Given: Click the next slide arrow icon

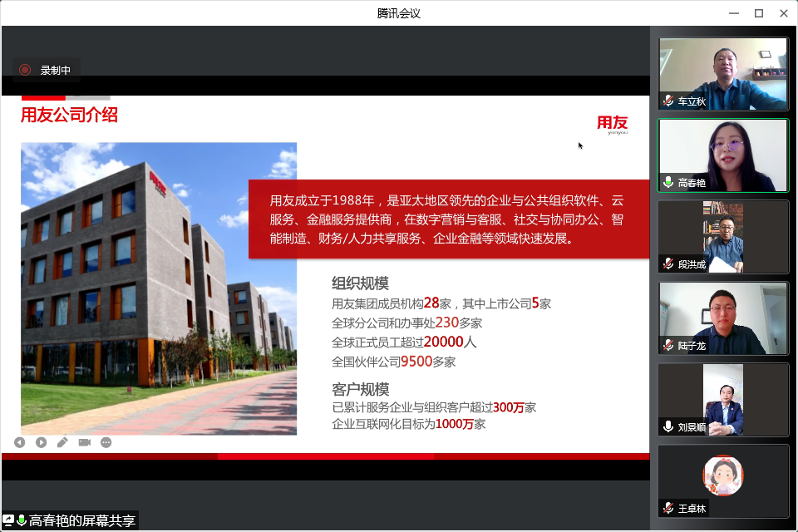Looking at the screenshot, I should (x=41, y=442).
